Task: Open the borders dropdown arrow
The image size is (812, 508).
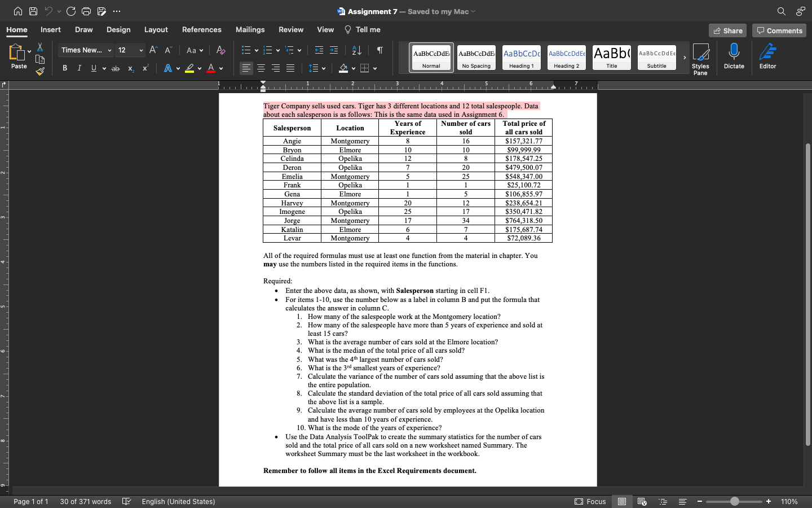Action: coord(375,69)
